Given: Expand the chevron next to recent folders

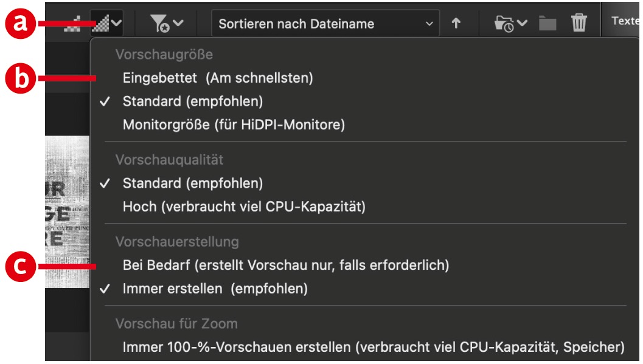Looking at the screenshot, I should (x=523, y=24).
